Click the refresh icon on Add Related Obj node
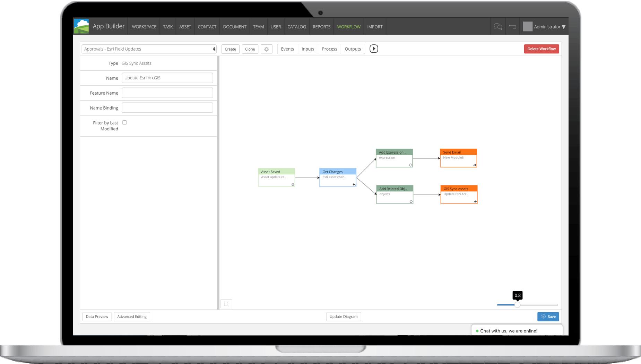The height and width of the screenshot is (364, 641). [410, 202]
